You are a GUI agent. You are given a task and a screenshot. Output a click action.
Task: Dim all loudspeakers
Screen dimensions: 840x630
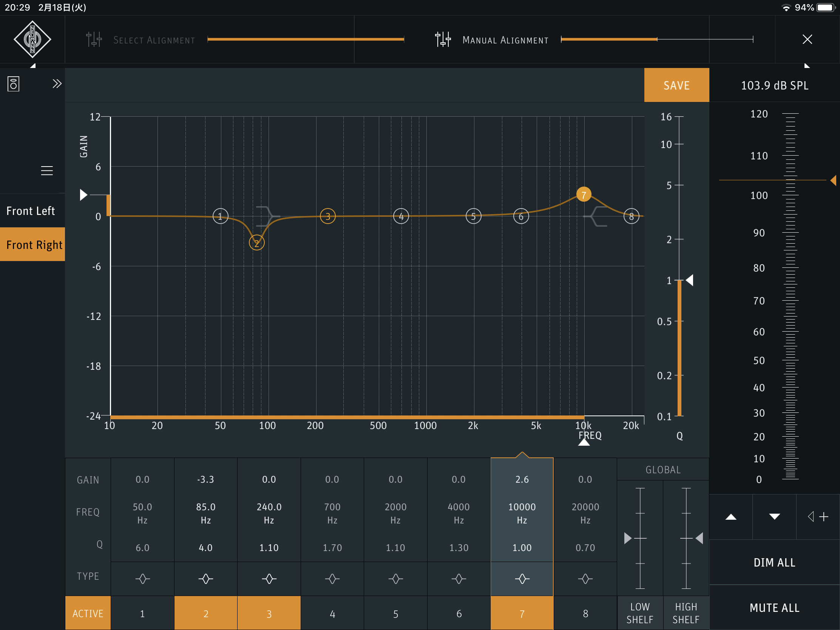(774, 562)
